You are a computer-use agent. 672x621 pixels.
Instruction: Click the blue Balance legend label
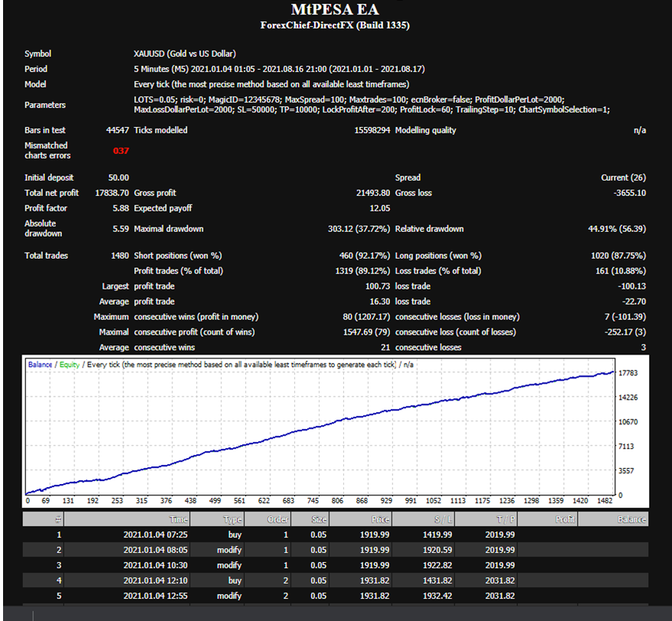(41, 364)
